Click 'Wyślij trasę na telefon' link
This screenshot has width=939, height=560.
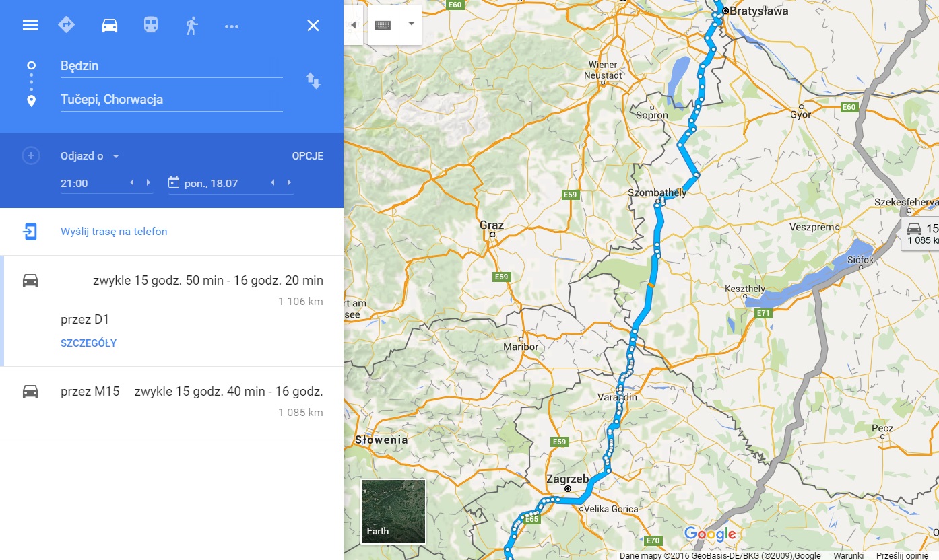click(x=114, y=232)
